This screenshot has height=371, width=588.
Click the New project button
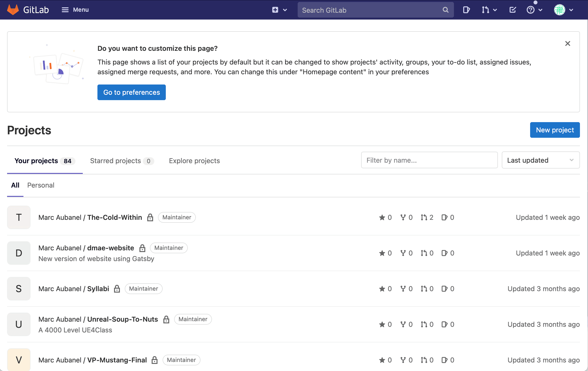click(x=555, y=130)
